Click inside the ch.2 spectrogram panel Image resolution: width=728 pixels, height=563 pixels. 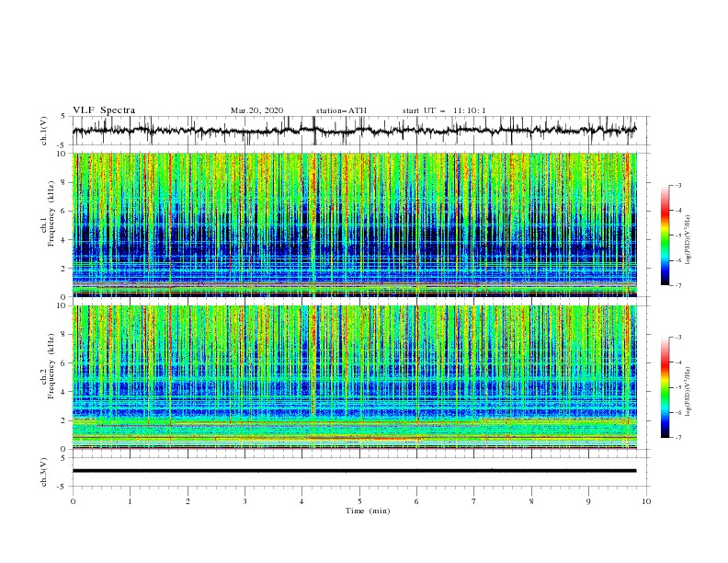click(355, 377)
